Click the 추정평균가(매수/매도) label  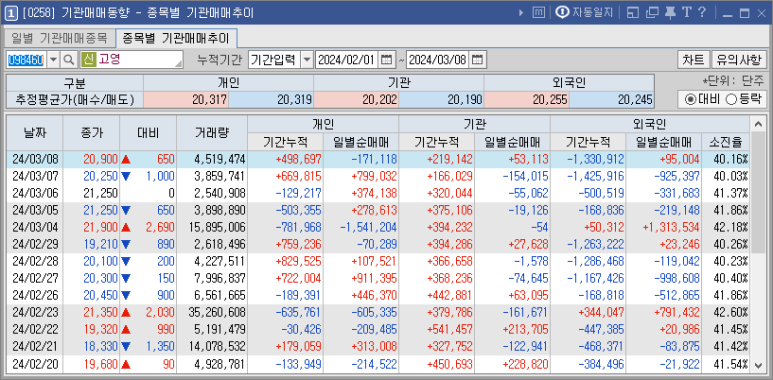click(75, 100)
